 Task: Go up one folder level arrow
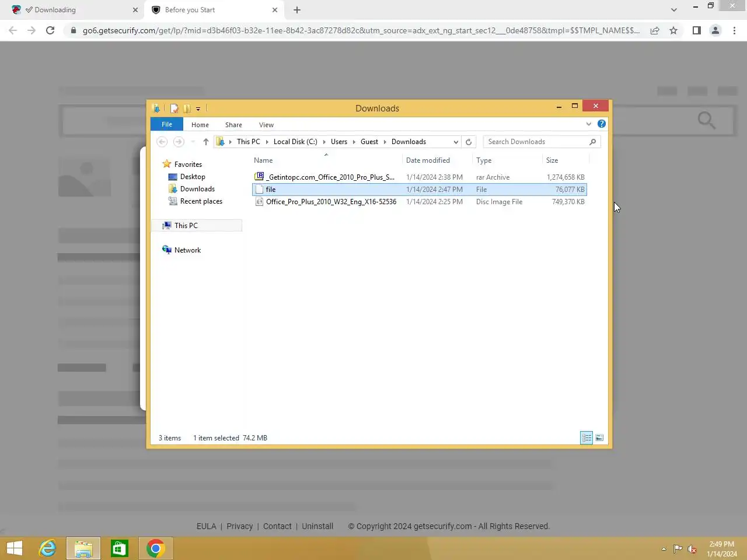205,142
